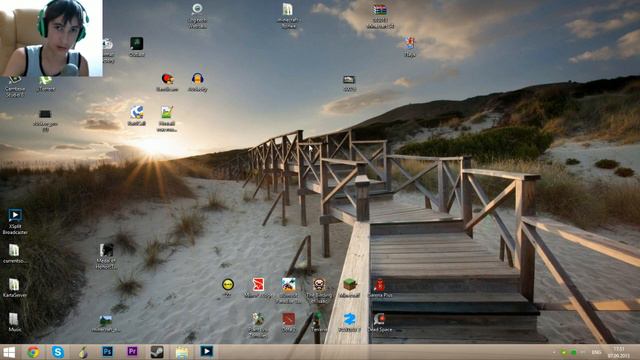The image size is (640, 360).
Task: Select the RaidCall desktop icon
Action: pos(136,116)
